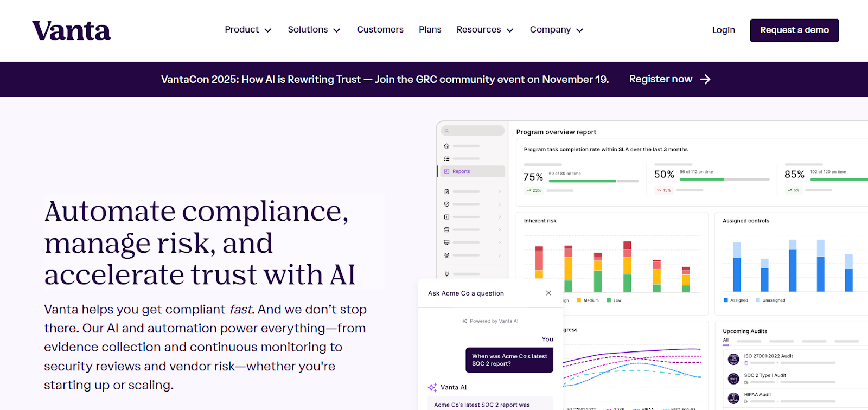This screenshot has width=868, height=410.
Task: Click the clipboard icon below Reports
Action: (446, 192)
